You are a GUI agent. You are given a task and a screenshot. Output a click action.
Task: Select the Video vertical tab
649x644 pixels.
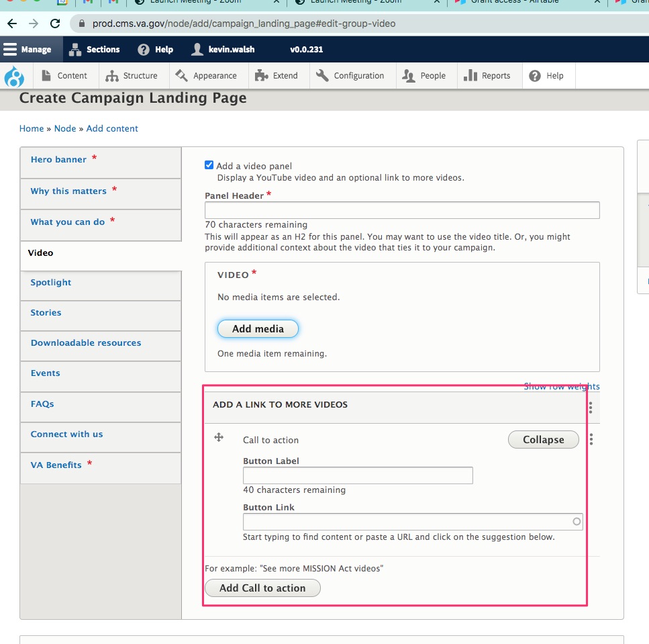click(101, 256)
